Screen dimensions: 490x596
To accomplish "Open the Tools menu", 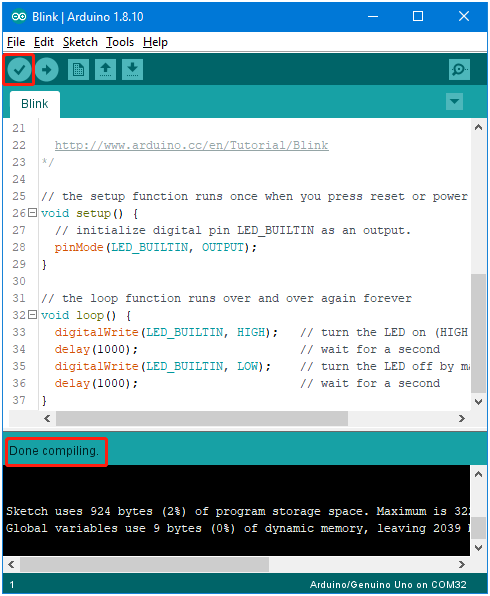I will 120,42.
